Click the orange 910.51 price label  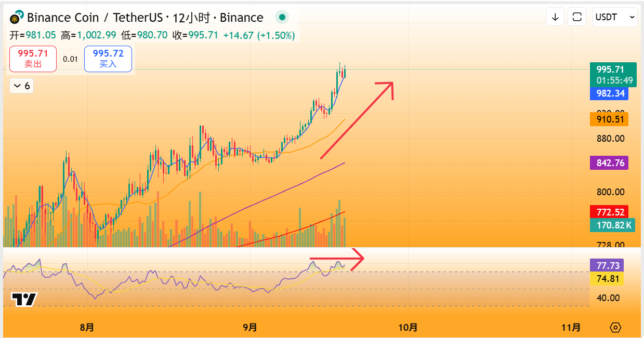point(609,119)
